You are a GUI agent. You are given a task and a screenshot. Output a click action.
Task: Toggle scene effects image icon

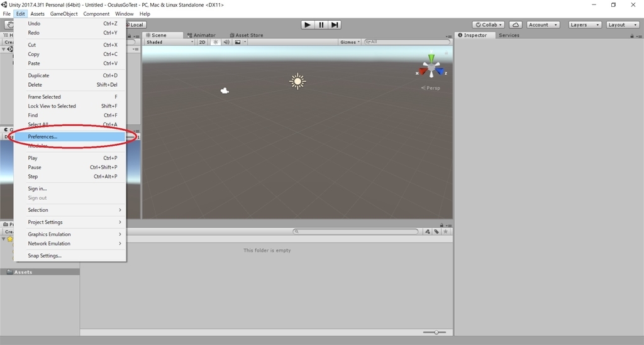click(237, 42)
